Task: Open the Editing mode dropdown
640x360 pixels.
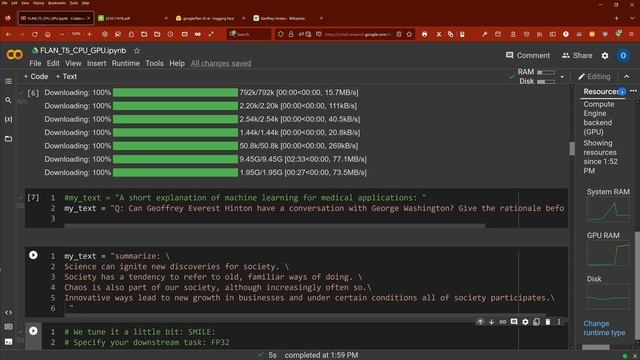Action: (594, 76)
